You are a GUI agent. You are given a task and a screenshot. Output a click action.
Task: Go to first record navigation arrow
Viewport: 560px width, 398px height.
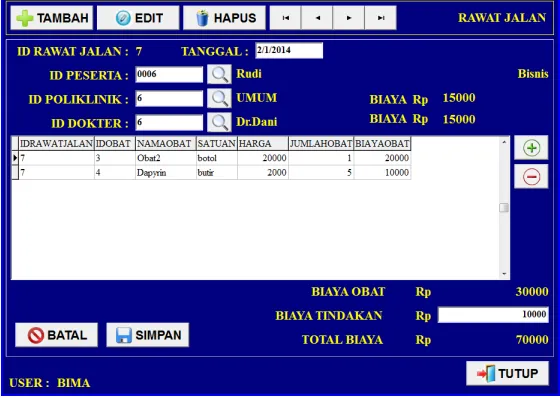pos(285,18)
